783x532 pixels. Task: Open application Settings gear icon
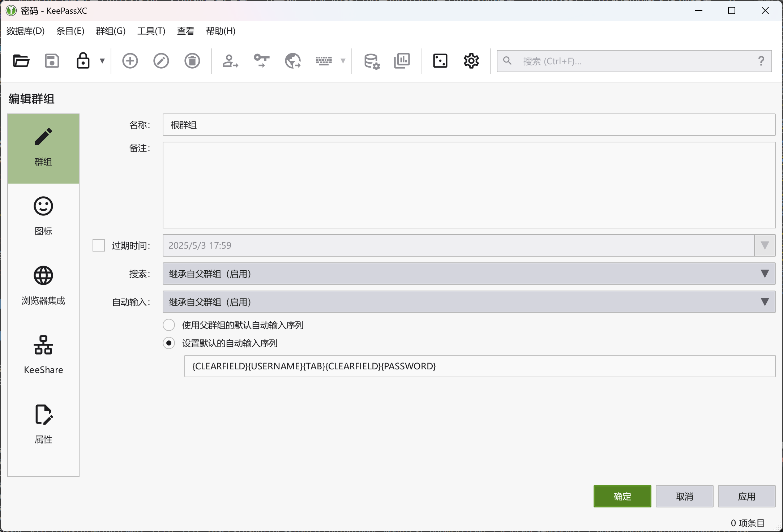coord(471,61)
